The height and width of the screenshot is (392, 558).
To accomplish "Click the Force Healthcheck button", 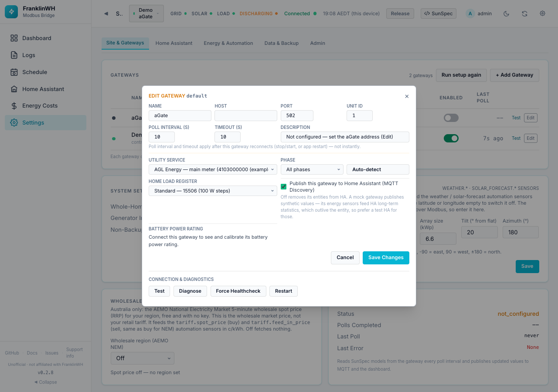I will tap(238, 291).
